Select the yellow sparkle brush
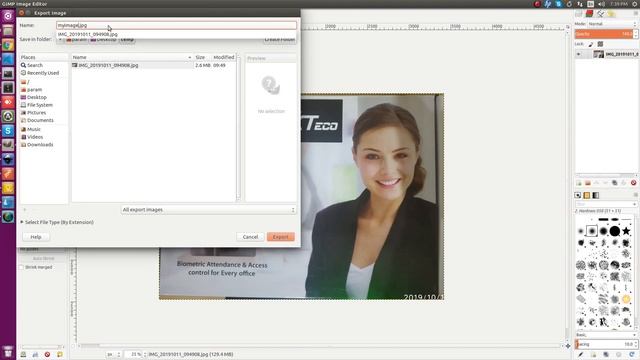 tap(626, 299)
